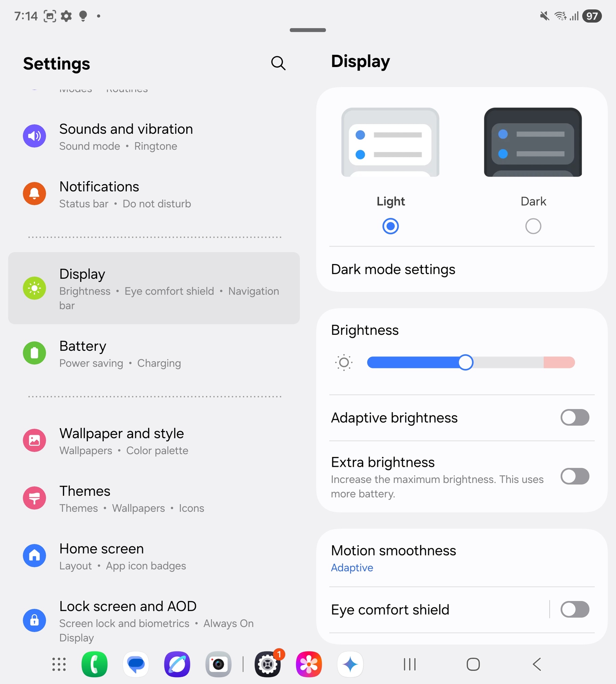Image resolution: width=616 pixels, height=684 pixels.
Task: Tap the Home navigation button
Action: coord(473,665)
